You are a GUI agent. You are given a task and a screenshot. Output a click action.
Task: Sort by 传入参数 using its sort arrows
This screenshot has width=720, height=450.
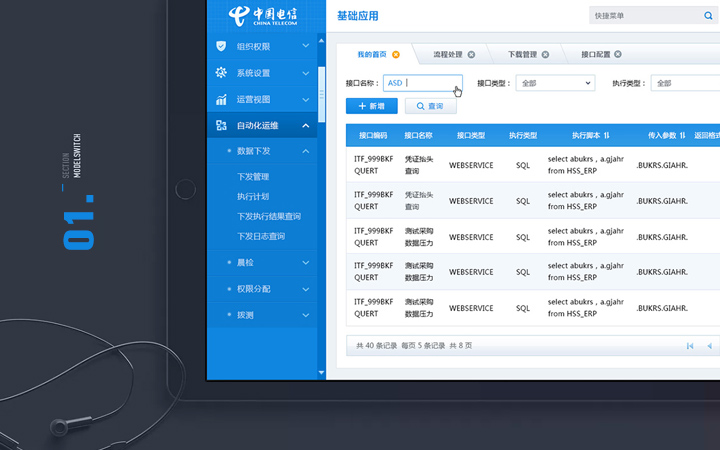[682, 135]
